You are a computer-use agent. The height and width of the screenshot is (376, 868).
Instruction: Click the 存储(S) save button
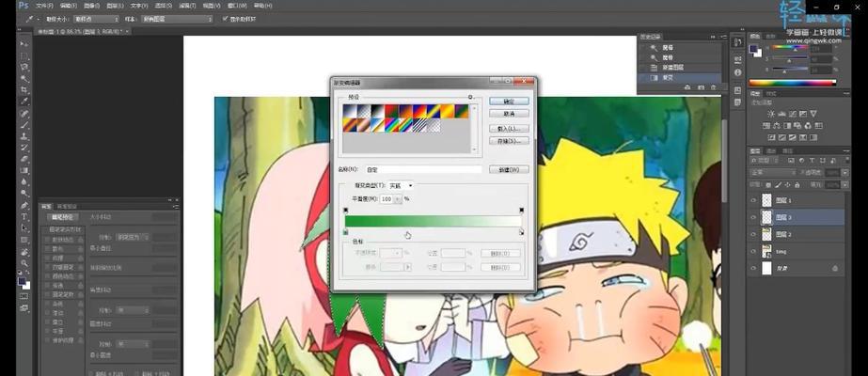pos(509,141)
